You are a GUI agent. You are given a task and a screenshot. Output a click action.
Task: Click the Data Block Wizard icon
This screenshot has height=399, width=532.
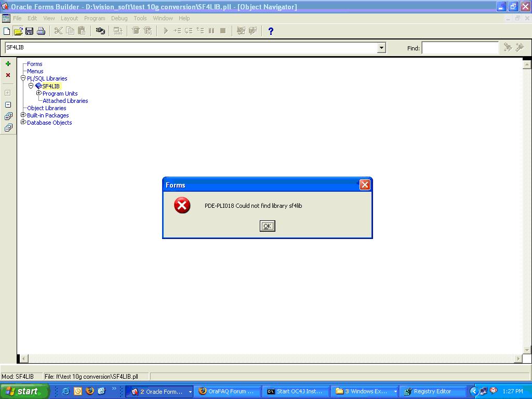(253, 31)
